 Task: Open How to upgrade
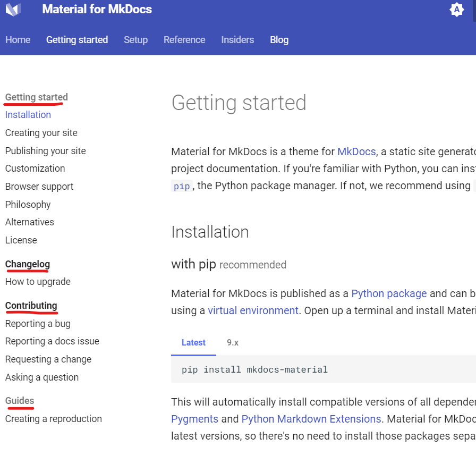tap(38, 282)
